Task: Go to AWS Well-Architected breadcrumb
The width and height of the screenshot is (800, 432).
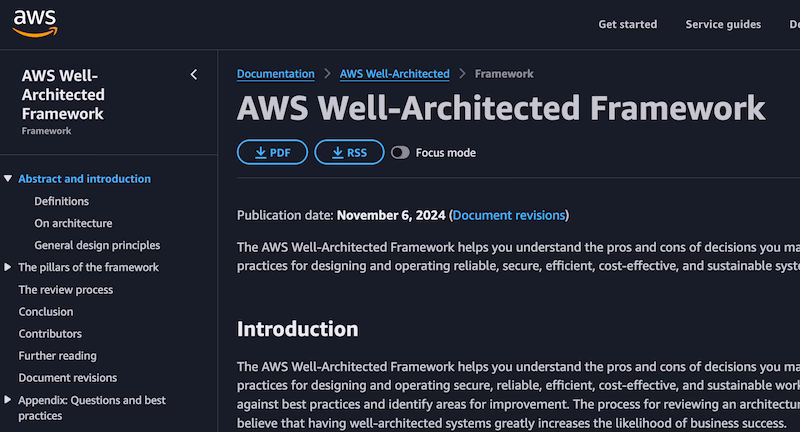Action: click(x=394, y=74)
